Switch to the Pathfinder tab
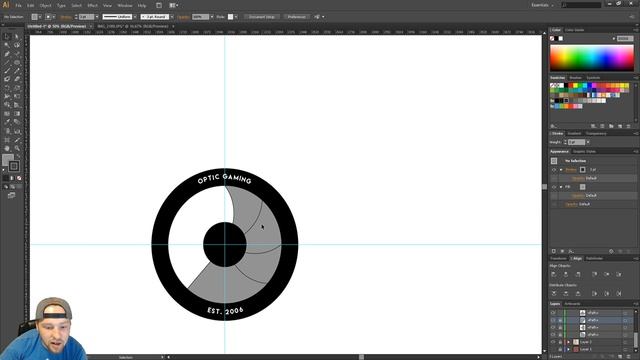 (594, 258)
